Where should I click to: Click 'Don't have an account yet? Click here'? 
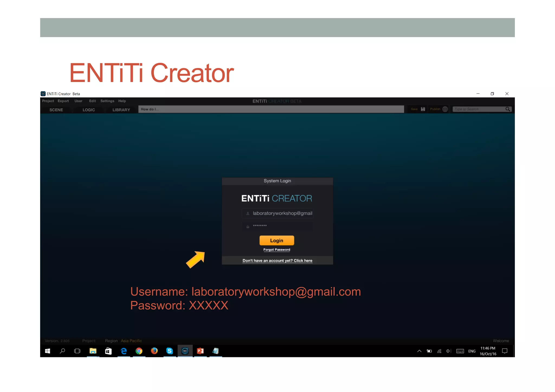(x=277, y=261)
